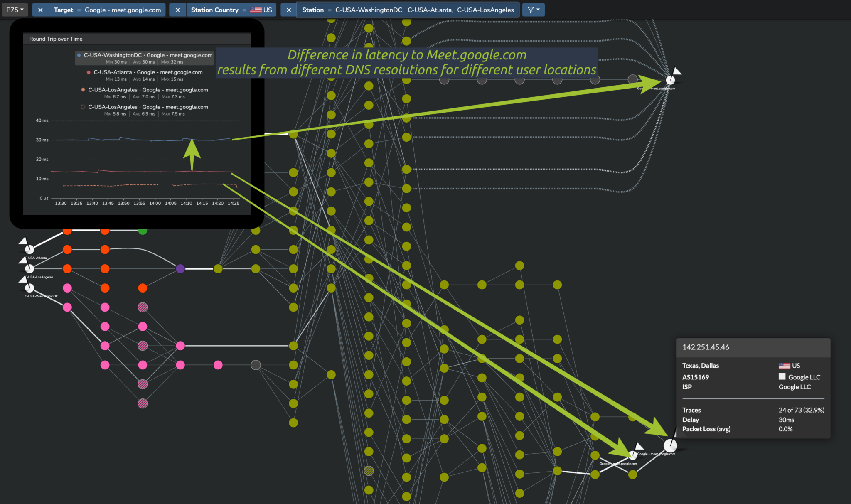Viewport: 851px width, 504px height.
Task: Select the purple hop node
Action: coord(180,268)
